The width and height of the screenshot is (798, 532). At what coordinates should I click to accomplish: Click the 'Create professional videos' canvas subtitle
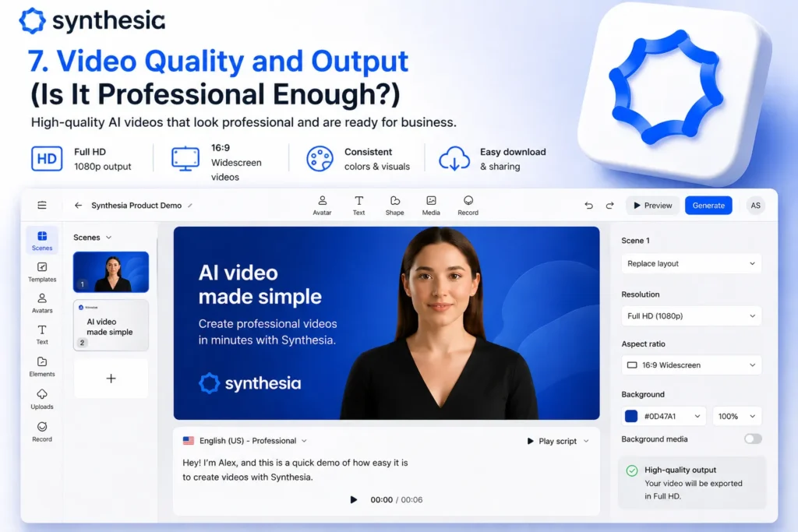coord(268,332)
